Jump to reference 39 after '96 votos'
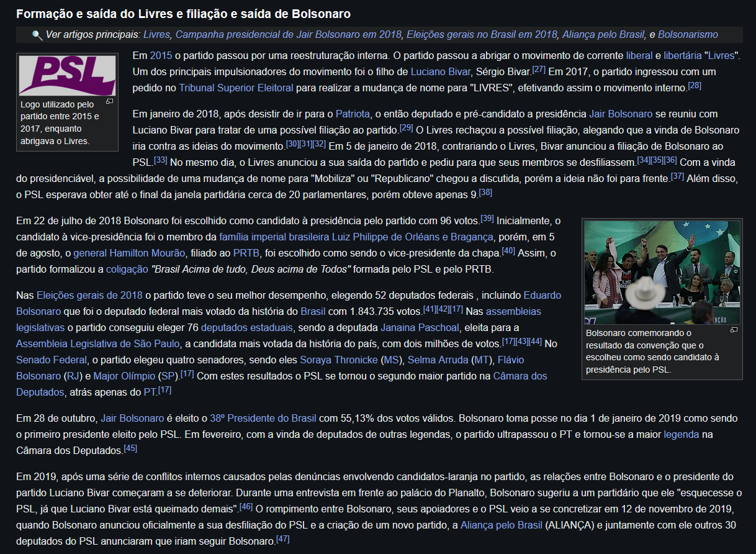The width and height of the screenshot is (756, 554). pos(487,217)
